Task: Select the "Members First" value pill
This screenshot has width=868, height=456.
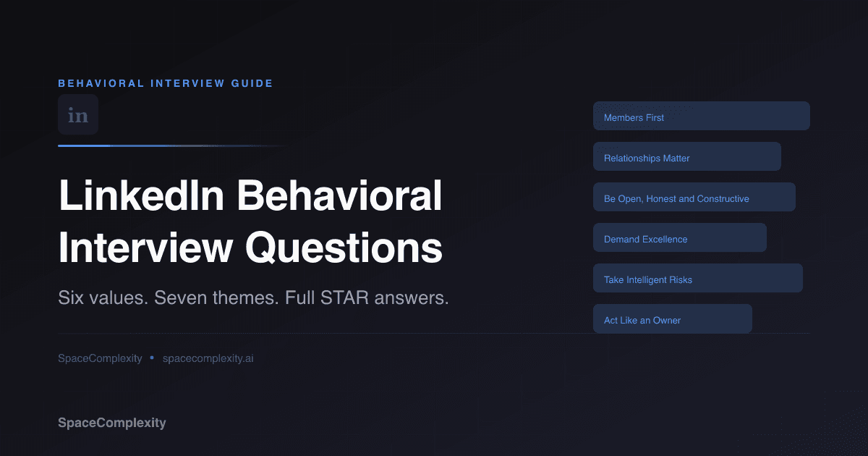Action: coord(701,116)
